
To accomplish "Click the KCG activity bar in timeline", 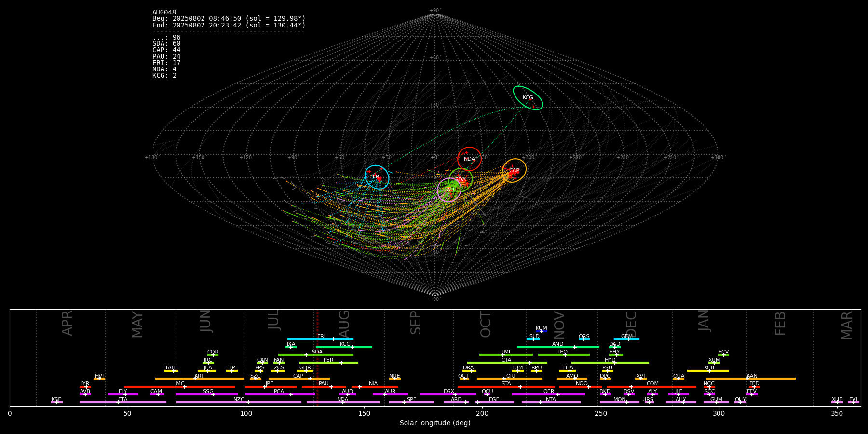I will point(344,347).
